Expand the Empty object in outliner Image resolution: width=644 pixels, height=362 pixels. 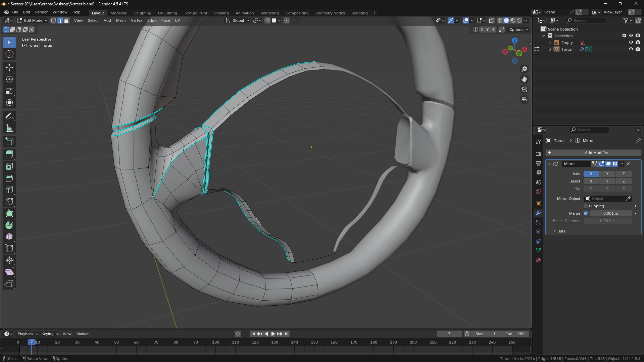550,43
